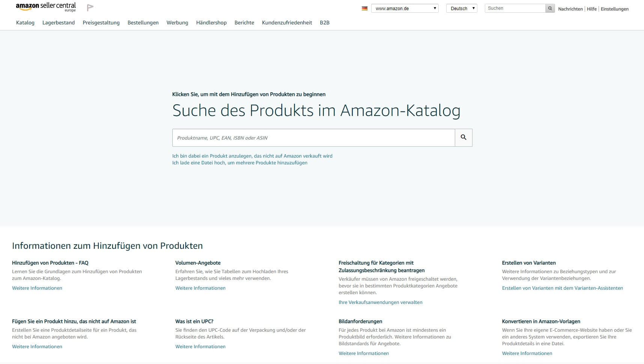Open the Lagerbestand menu
This screenshot has height=364, width=644.
(x=59, y=23)
